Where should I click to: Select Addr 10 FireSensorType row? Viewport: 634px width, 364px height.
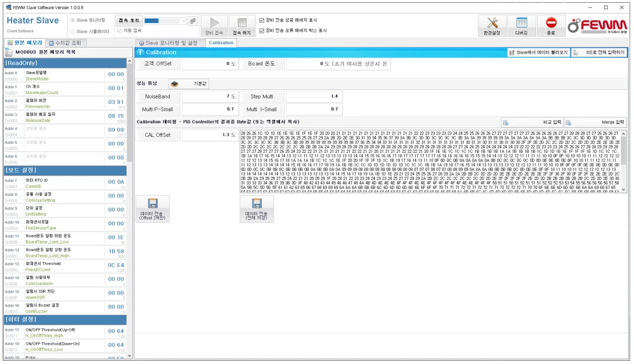point(65,225)
